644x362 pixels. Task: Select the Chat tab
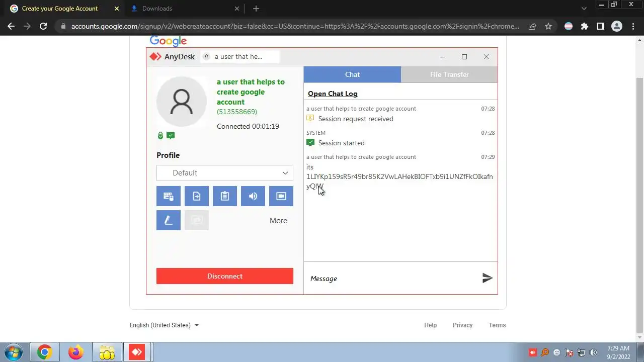352,74
